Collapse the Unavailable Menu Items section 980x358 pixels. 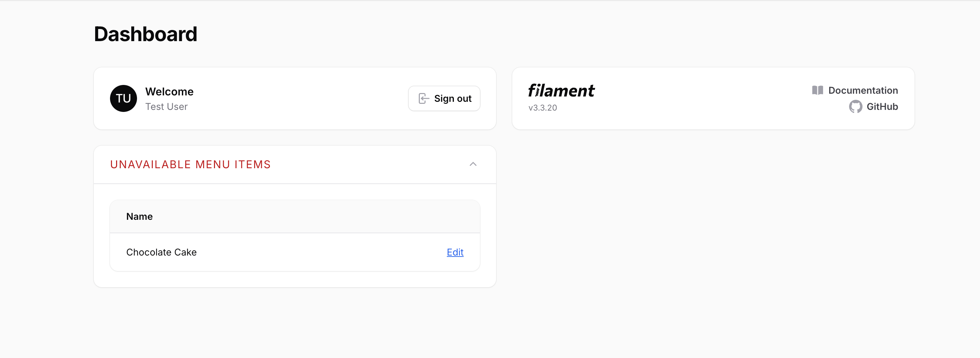[x=473, y=164]
